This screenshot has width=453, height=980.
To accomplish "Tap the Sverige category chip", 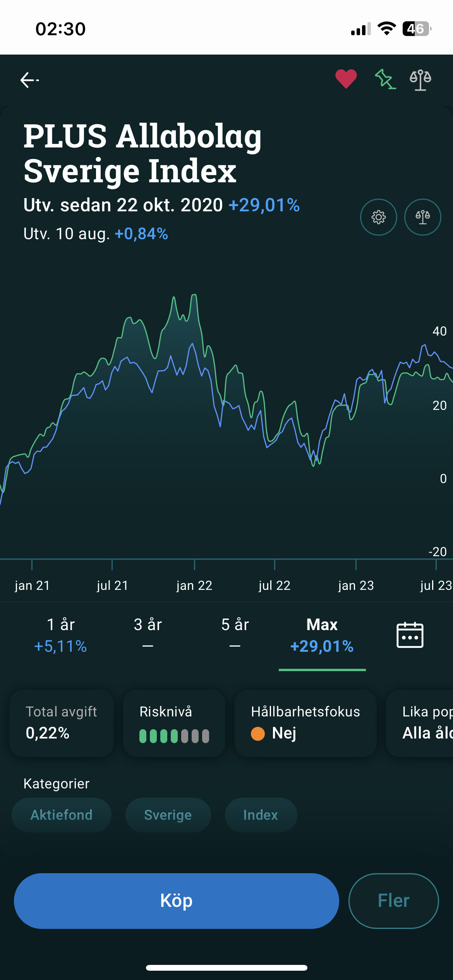I will point(168,815).
